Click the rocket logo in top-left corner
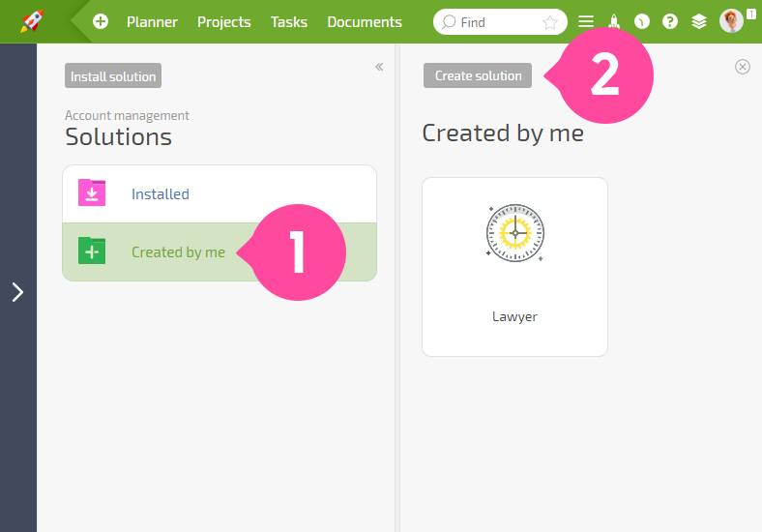Screen dimensions: 762x532 point(32,21)
